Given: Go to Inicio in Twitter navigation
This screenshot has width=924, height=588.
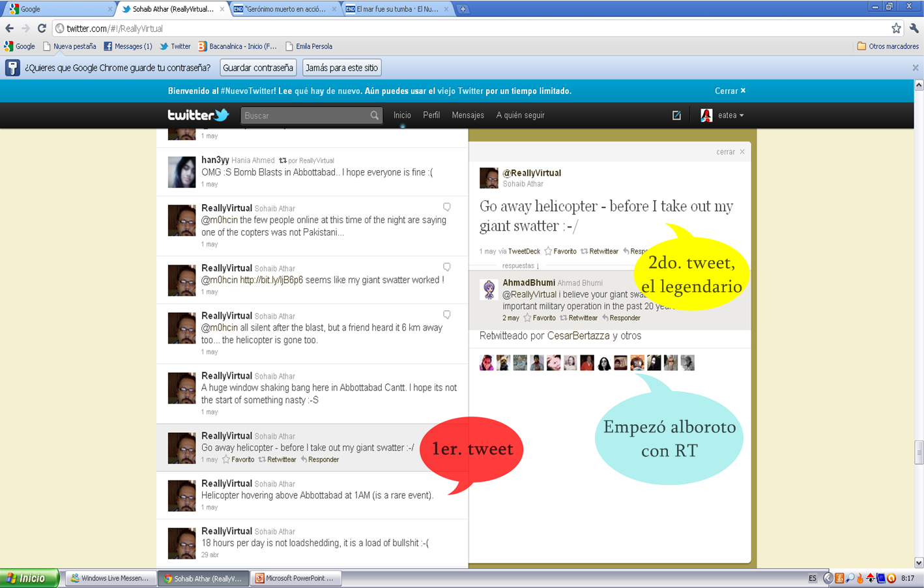Looking at the screenshot, I should [x=402, y=115].
